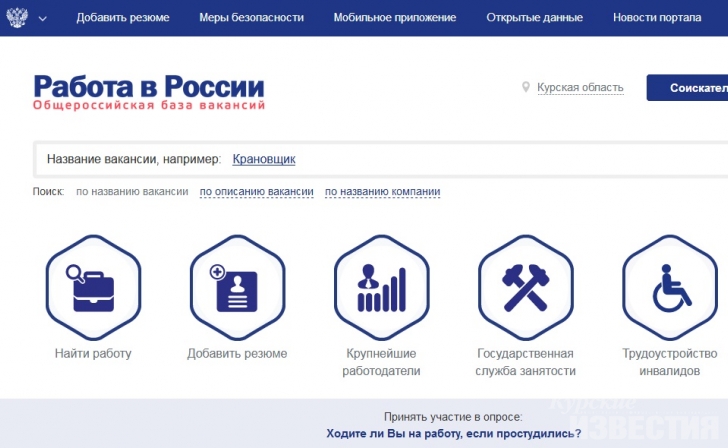Click the Соискатель button
The image size is (728, 448).
(x=688, y=87)
